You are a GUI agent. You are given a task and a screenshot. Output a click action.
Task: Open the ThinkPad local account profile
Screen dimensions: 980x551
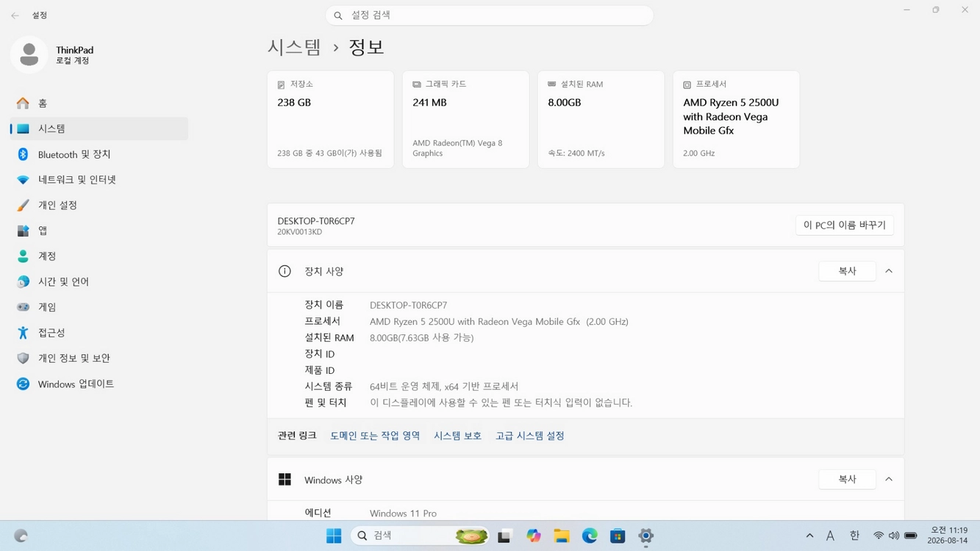click(x=53, y=55)
